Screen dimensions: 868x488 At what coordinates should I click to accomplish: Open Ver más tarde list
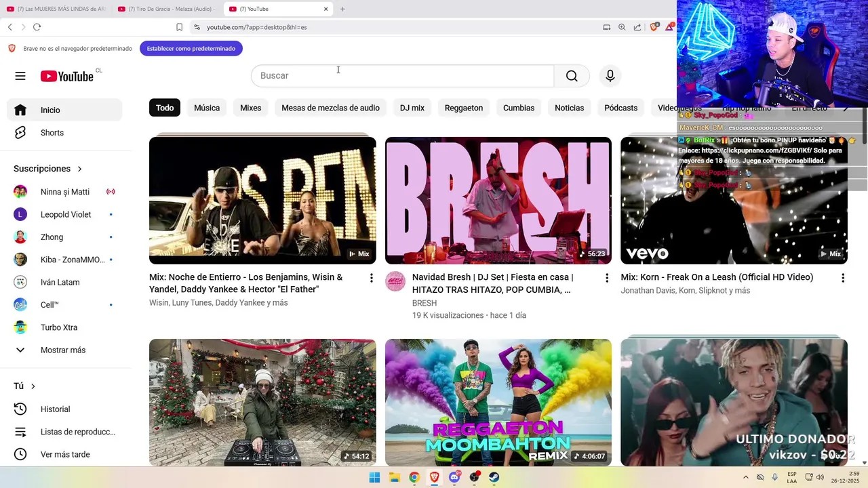point(64,455)
